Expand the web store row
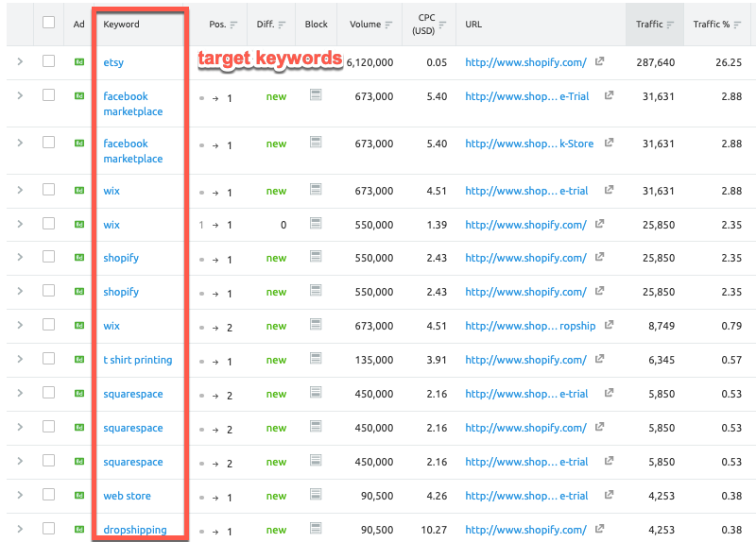The width and height of the screenshot is (756, 542). point(20,495)
